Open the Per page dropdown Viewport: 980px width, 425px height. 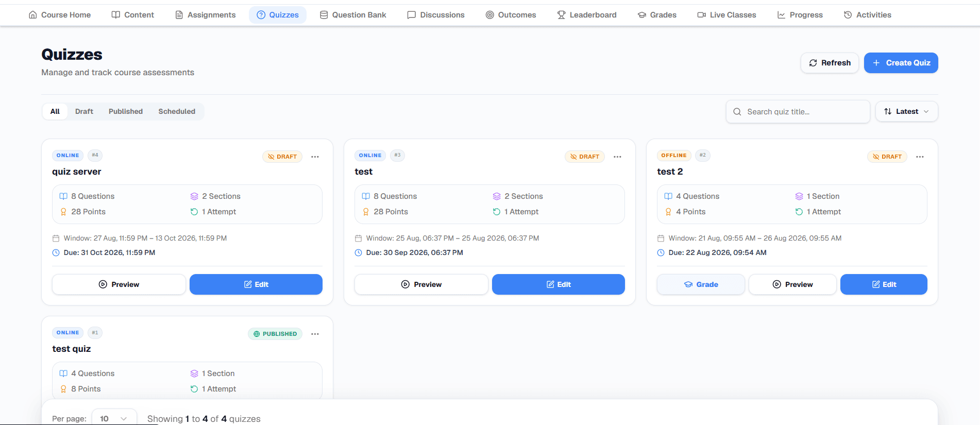click(x=114, y=419)
